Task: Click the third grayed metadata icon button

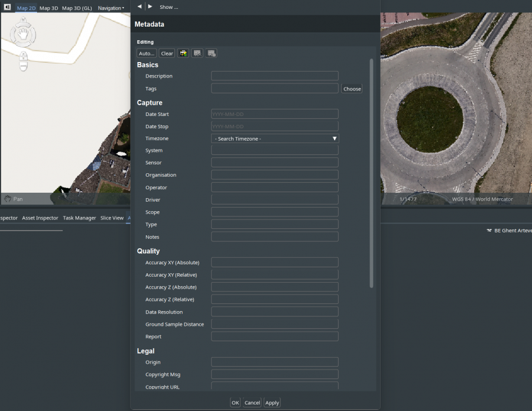Action: click(212, 53)
